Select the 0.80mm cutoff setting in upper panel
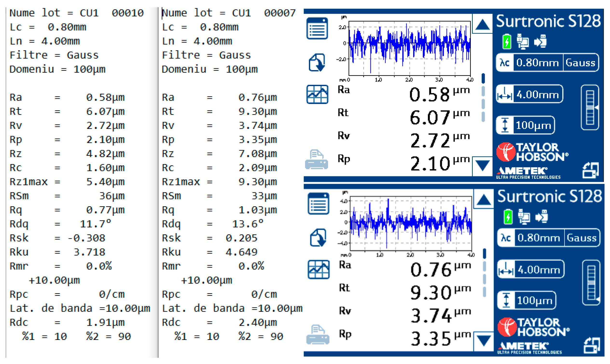The width and height of the screenshot is (610, 364). 537,63
